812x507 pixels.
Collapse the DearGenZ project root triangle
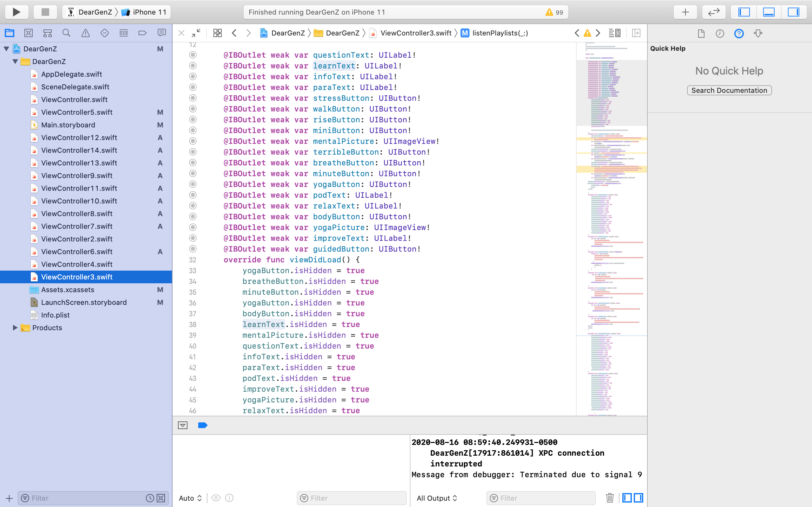point(6,49)
